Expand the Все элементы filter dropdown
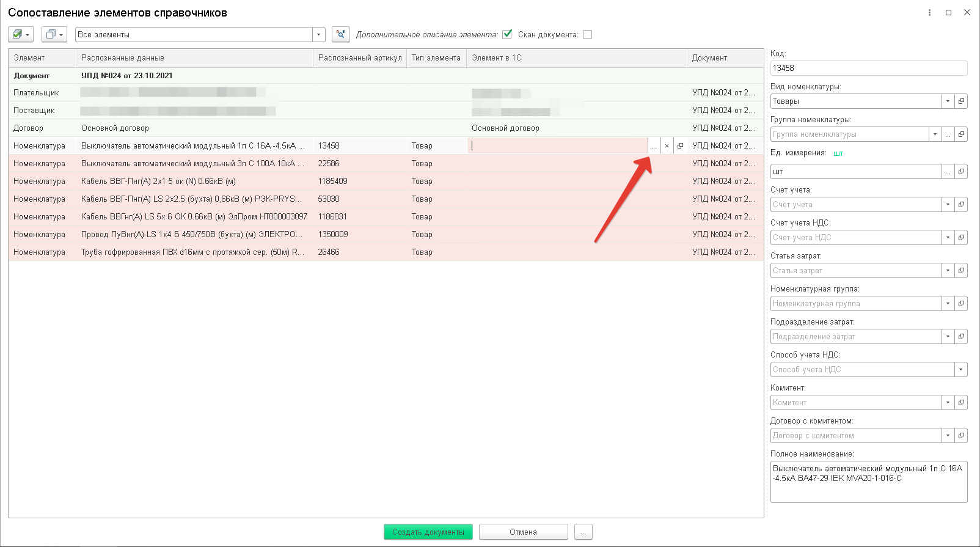This screenshot has height=547, width=980. click(x=318, y=35)
